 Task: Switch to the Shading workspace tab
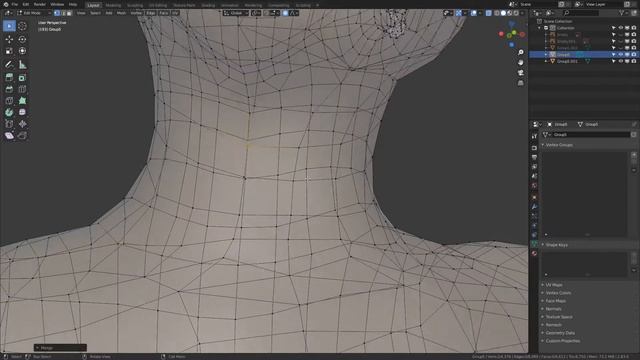click(x=208, y=5)
